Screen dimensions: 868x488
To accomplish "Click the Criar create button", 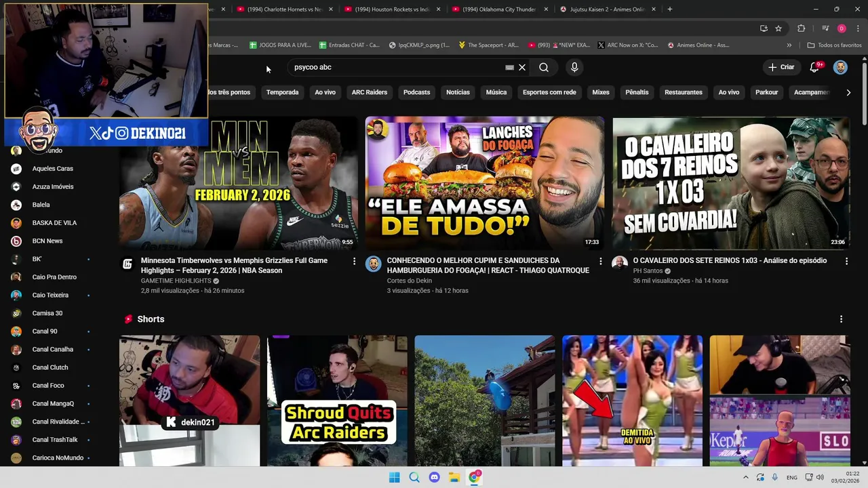I will point(781,67).
